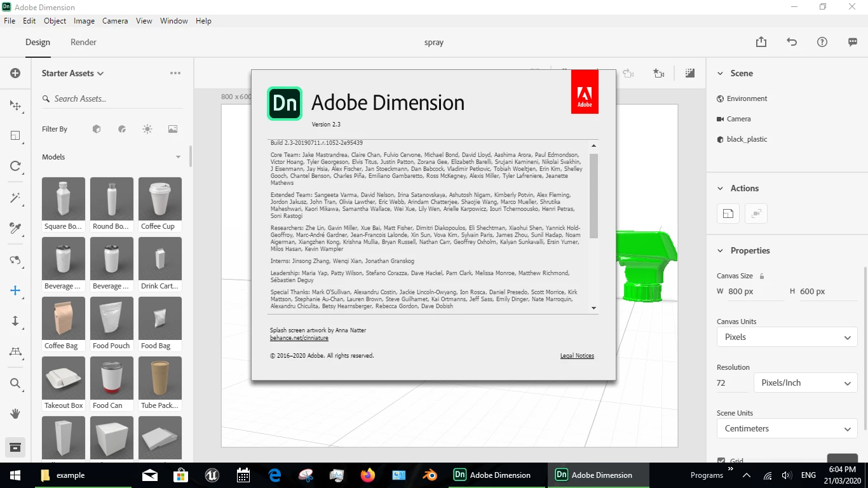868x488 pixels.
Task: Switch to the Render tab
Action: point(83,42)
